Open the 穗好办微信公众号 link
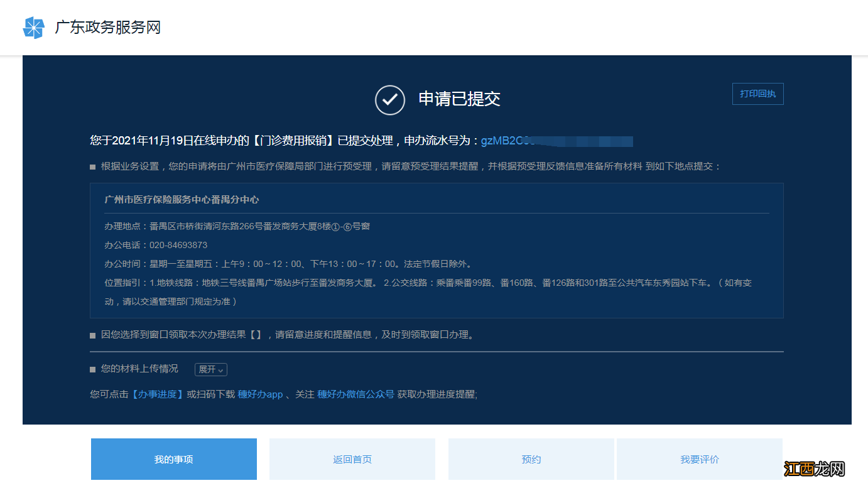Image resolution: width=868 pixels, height=488 pixels. pos(355,394)
